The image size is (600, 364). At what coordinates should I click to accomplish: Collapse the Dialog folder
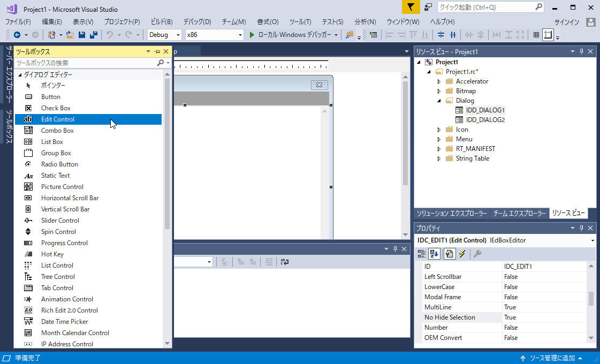439,101
